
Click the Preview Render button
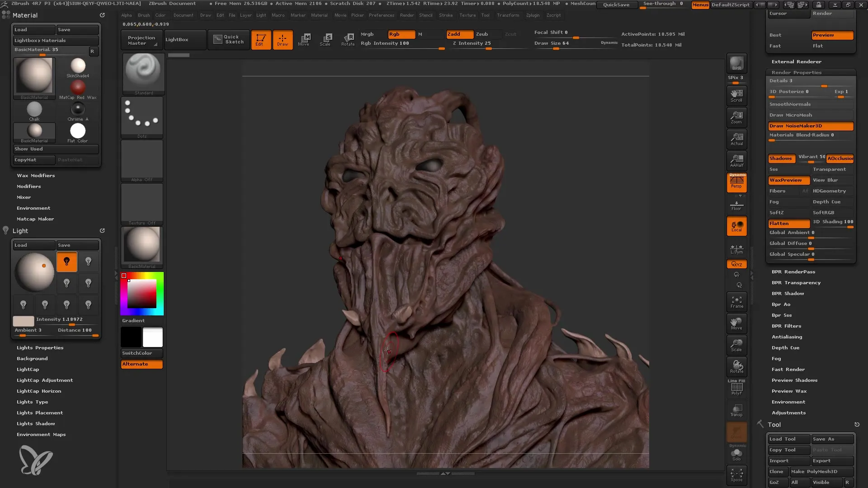(832, 34)
